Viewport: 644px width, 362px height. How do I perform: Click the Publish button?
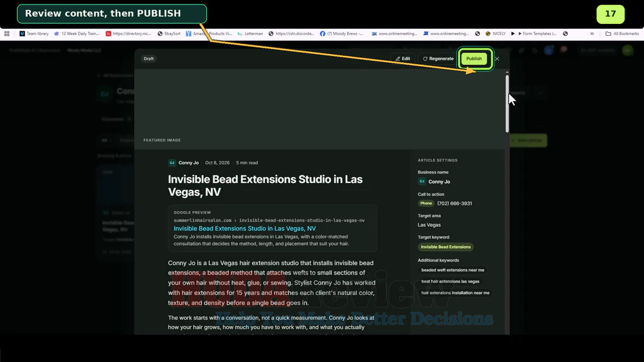click(x=474, y=58)
